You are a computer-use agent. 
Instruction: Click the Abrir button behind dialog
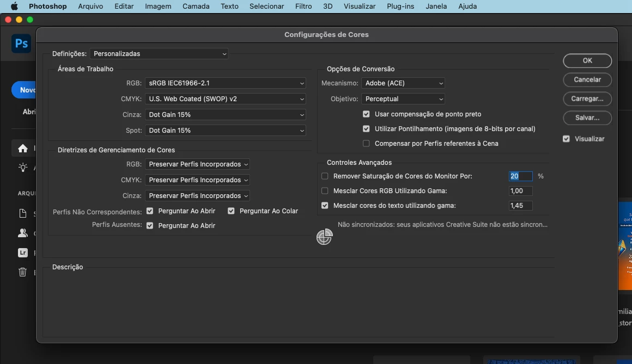tap(29, 112)
